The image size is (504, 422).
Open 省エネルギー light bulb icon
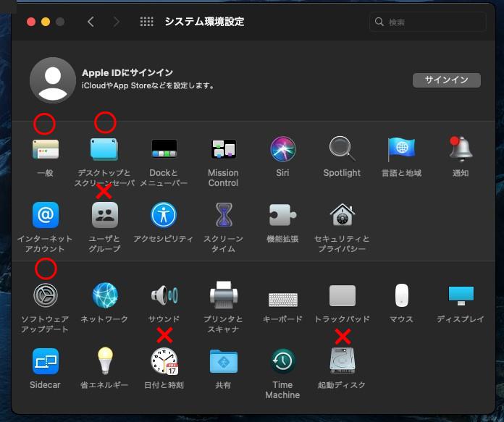105,360
